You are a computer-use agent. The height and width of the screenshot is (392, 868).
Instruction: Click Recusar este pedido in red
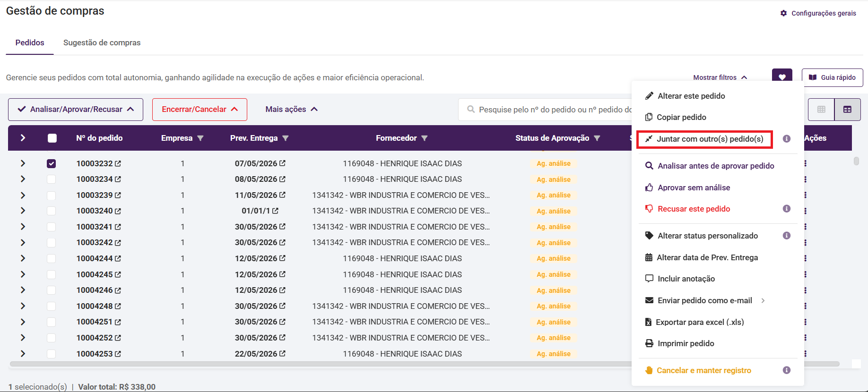687,209
